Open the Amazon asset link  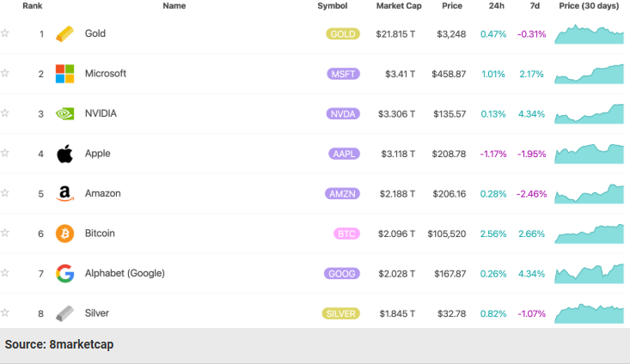(103, 193)
